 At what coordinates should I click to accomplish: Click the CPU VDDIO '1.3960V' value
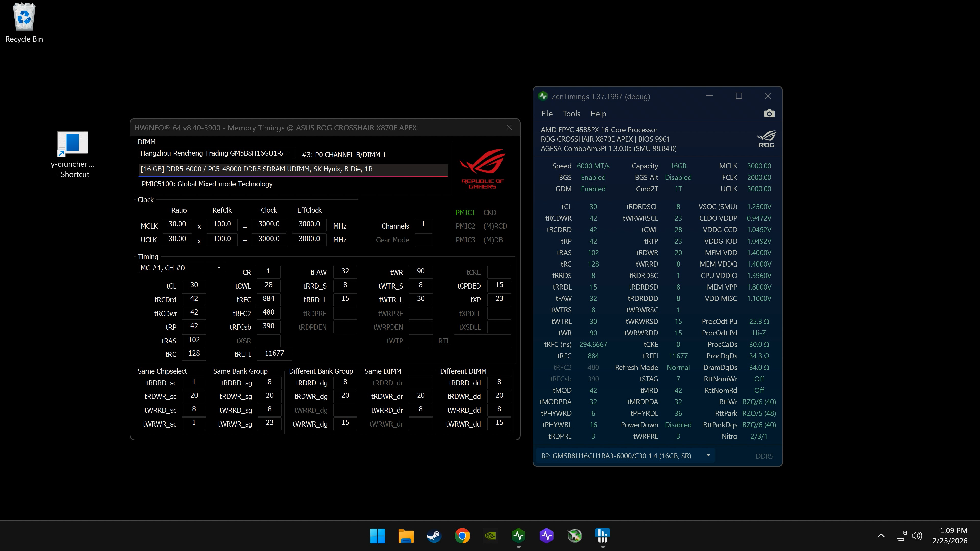(x=759, y=276)
